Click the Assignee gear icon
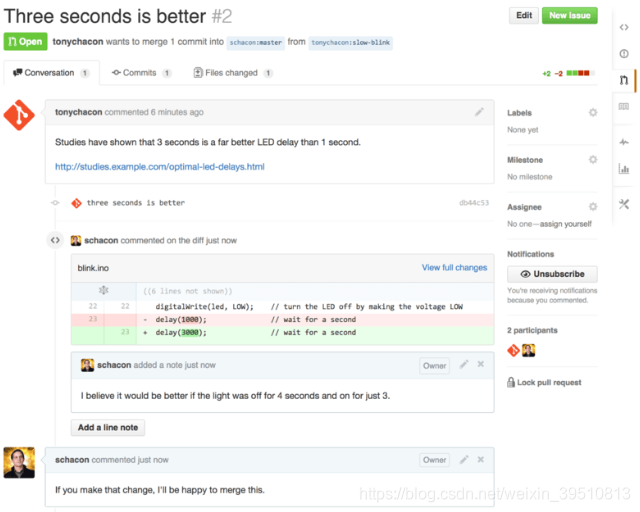The image size is (640, 512). [593, 207]
